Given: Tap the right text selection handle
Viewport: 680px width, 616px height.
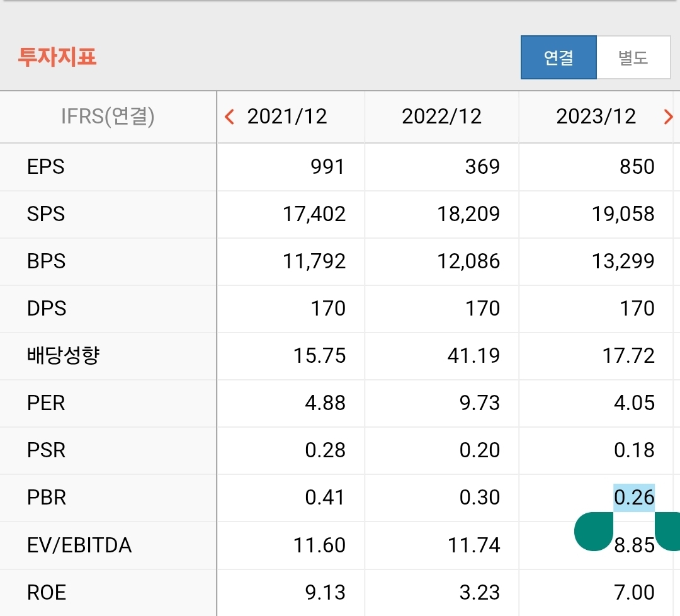Looking at the screenshot, I should click(x=669, y=531).
